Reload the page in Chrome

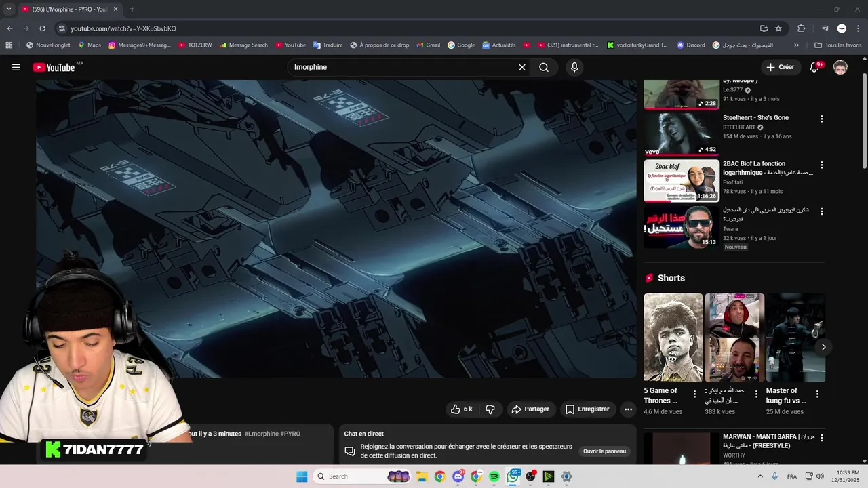[x=42, y=28]
